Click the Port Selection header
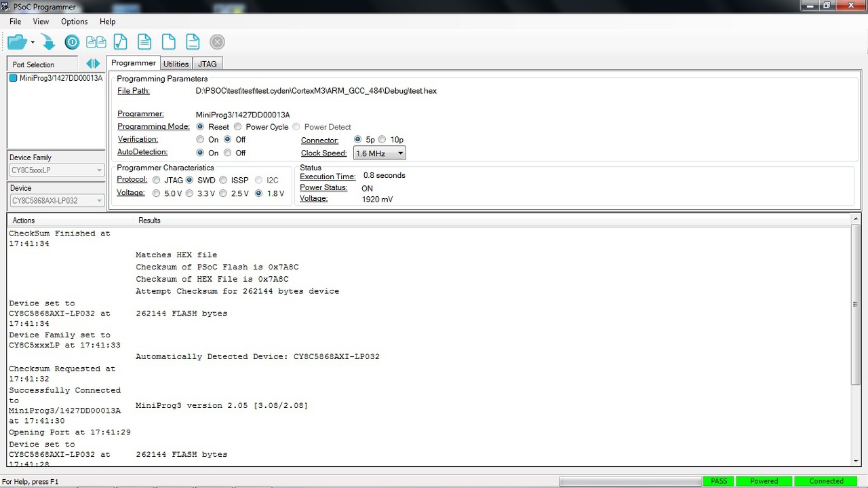Viewport: 868px width, 488px height. [x=42, y=64]
